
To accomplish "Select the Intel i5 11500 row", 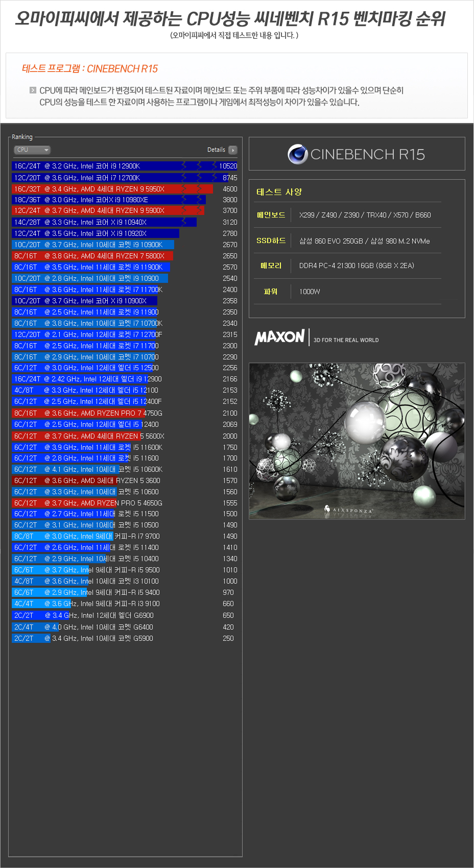I will point(125,514).
